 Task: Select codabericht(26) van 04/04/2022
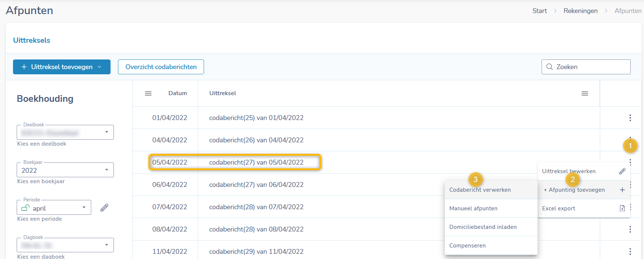click(x=256, y=140)
